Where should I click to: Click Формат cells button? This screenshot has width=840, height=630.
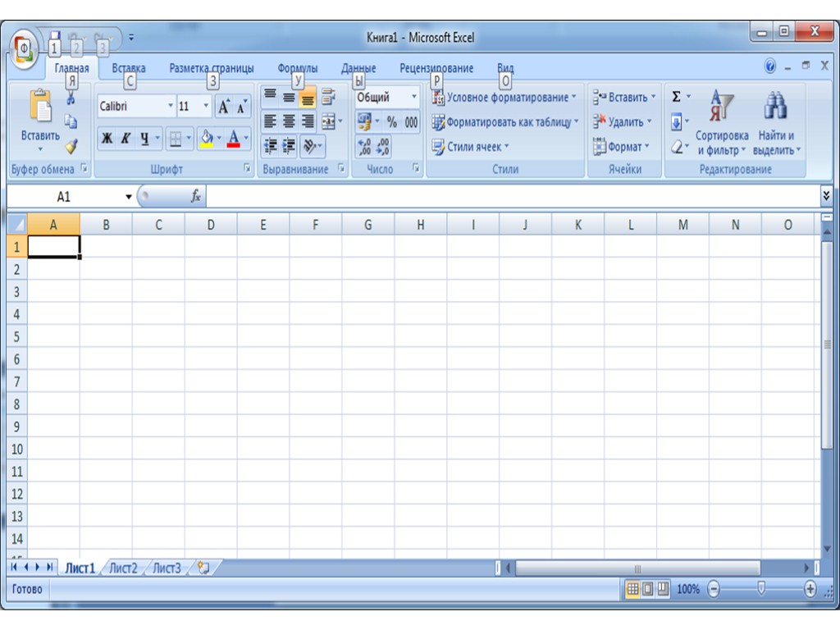coord(622,146)
